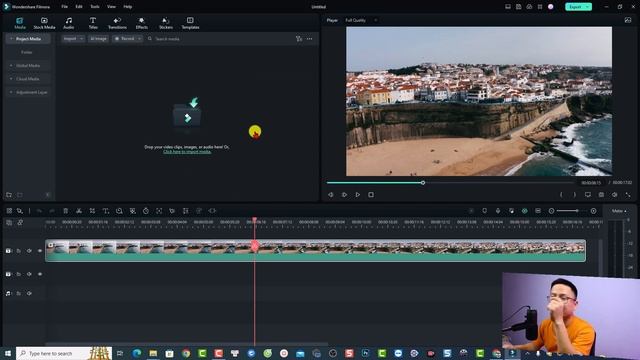Click the AI Image button
This screenshot has width=640, height=360.
pyautogui.click(x=98, y=39)
